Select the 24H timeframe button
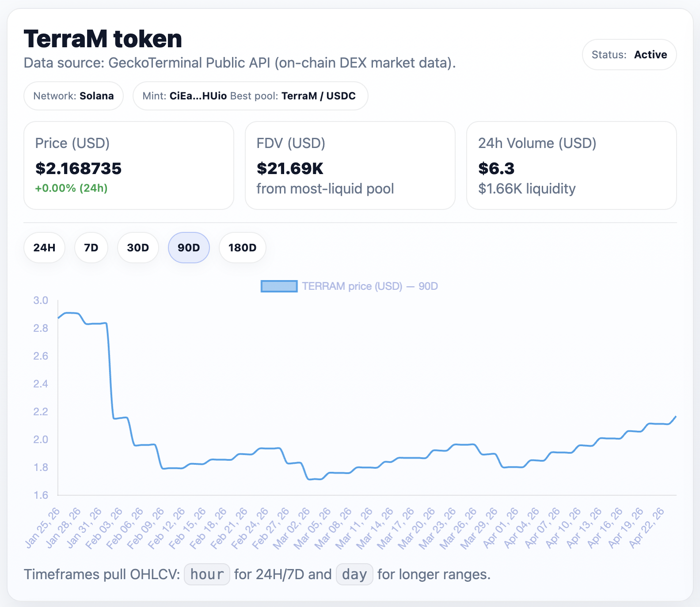 pos(44,248)
